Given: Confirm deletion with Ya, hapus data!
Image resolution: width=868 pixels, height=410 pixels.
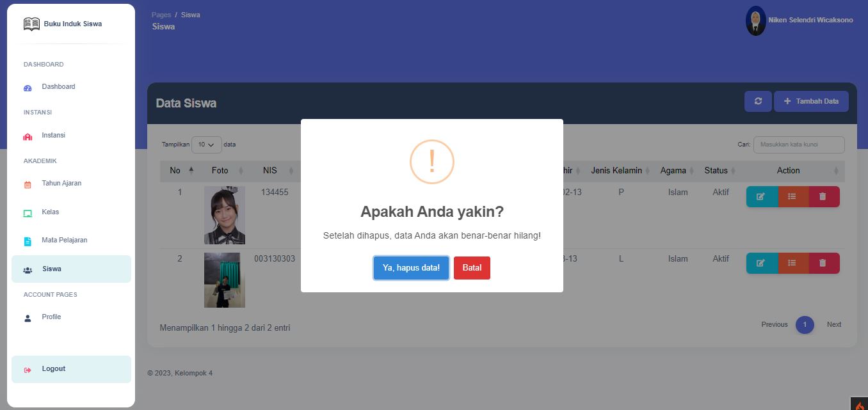Looking at the screenshot, I should 411,268.
